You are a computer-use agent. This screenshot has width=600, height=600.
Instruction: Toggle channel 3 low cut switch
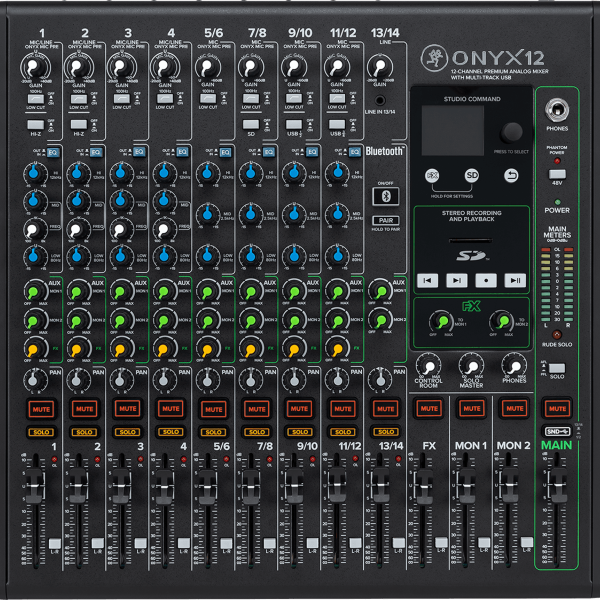pyautogui.click(x=122, y=99)
